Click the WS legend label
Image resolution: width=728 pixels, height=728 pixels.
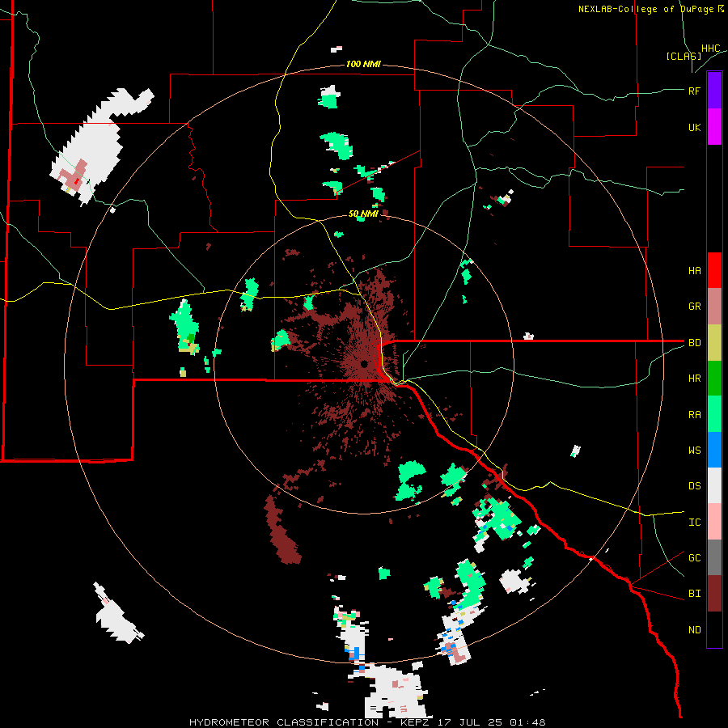[x=695, y=451]
